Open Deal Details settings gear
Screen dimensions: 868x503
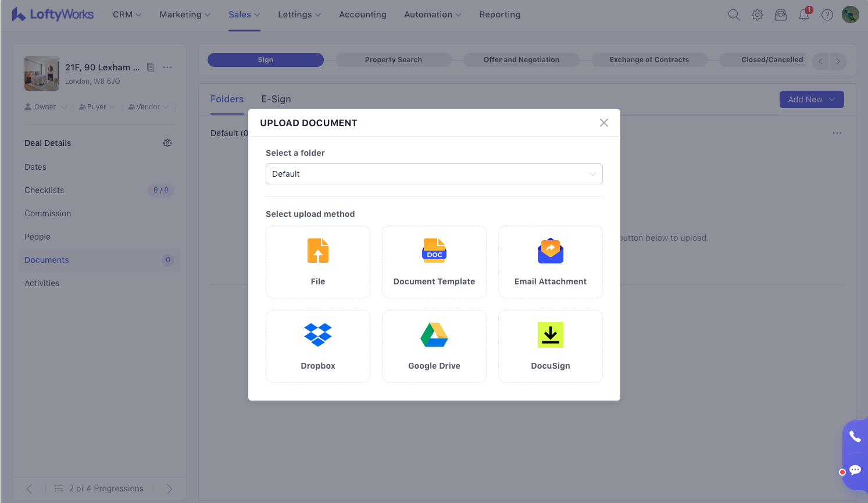tap(167, 143)
